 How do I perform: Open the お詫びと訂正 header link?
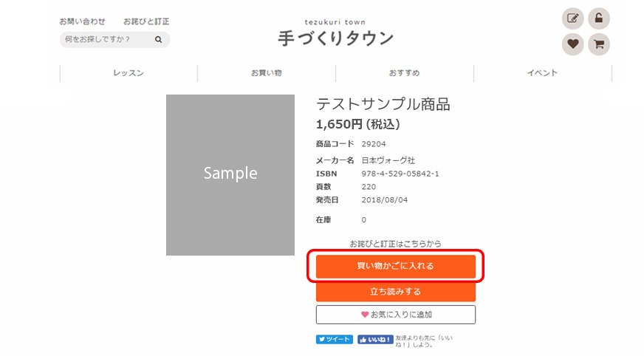point(146,21)
